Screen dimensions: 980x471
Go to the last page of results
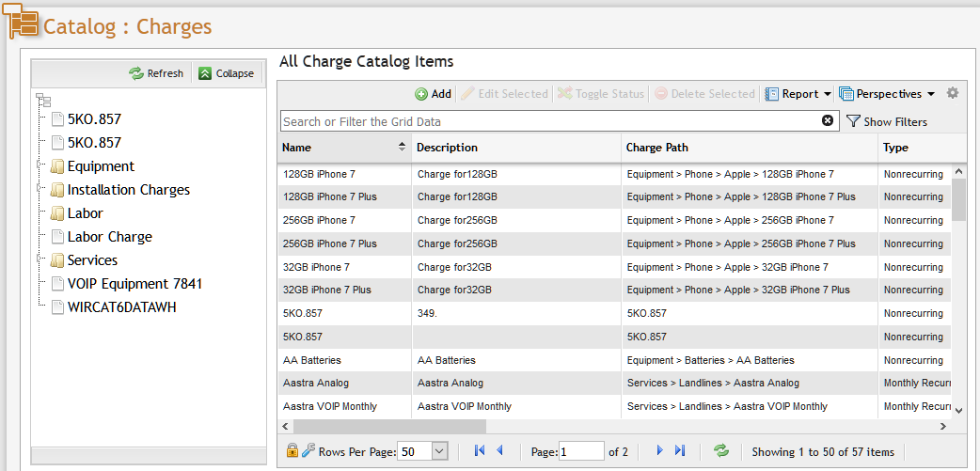click(680, 451)
